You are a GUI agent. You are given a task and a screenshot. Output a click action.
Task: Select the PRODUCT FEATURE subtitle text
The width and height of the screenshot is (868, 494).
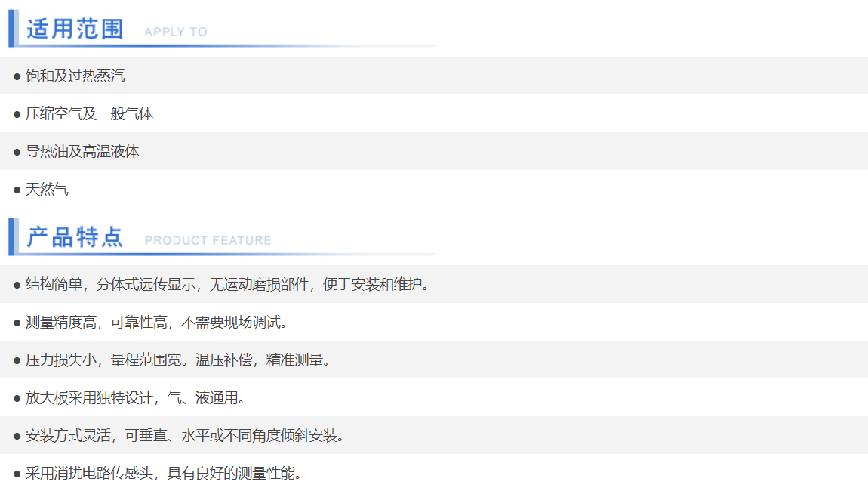[208, 240]
